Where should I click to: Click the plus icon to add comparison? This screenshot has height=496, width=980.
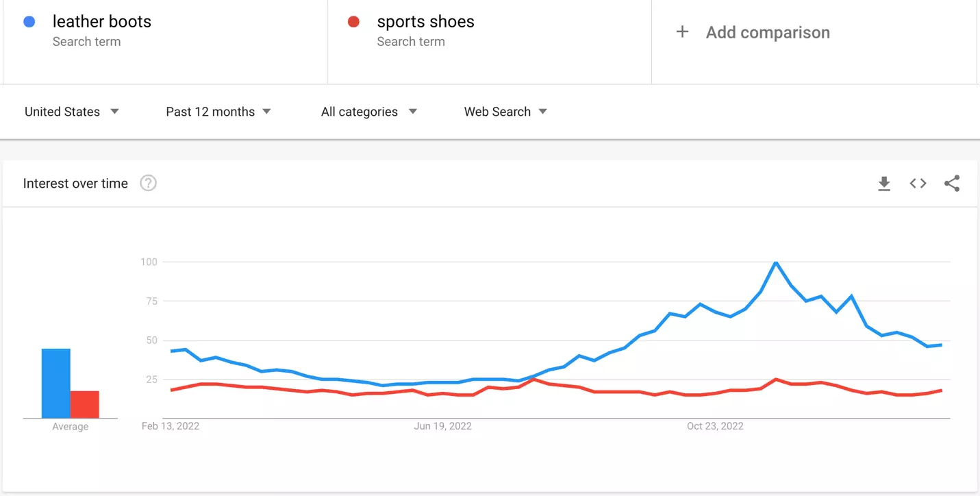[x=682, y=32]
